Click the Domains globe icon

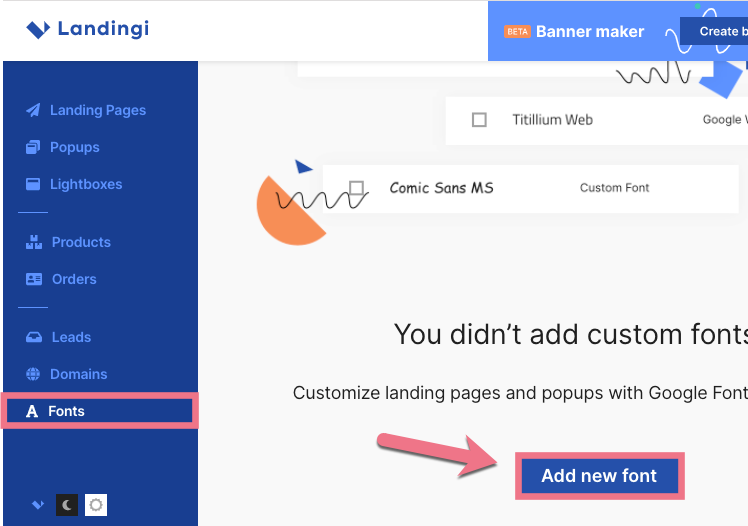click(33, 374)
